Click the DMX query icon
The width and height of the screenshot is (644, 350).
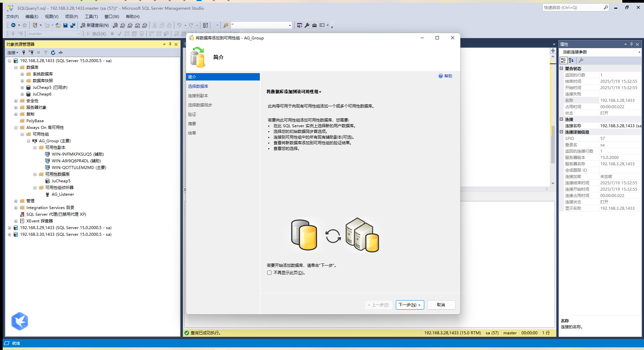tap(130, 25)
